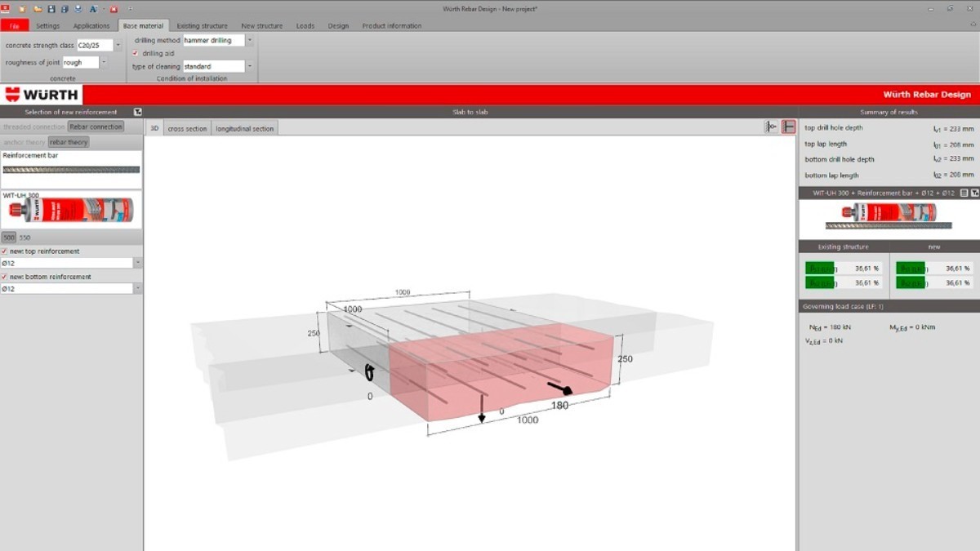Click the highlighted red section view icon
This screenshot has height=551, width=980.
click(788, 127)
